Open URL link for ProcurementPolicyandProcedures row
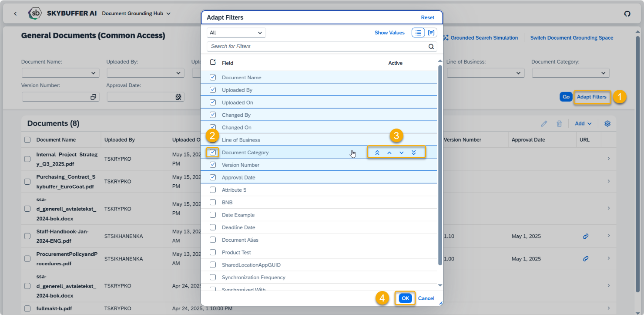This screenshot has height=315, width=644. click(x=586, y=258)
